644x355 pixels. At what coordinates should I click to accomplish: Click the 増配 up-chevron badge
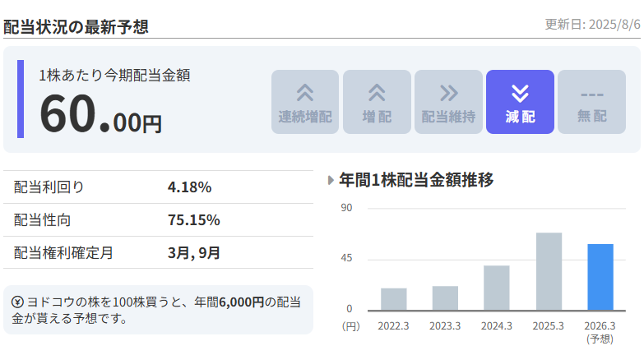(x=377, y=102)
